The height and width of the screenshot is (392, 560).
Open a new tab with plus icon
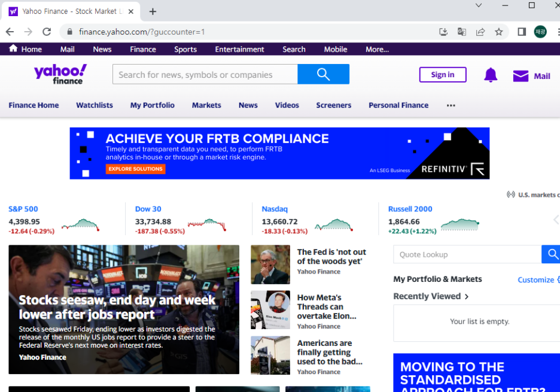(x=153, y=11)
